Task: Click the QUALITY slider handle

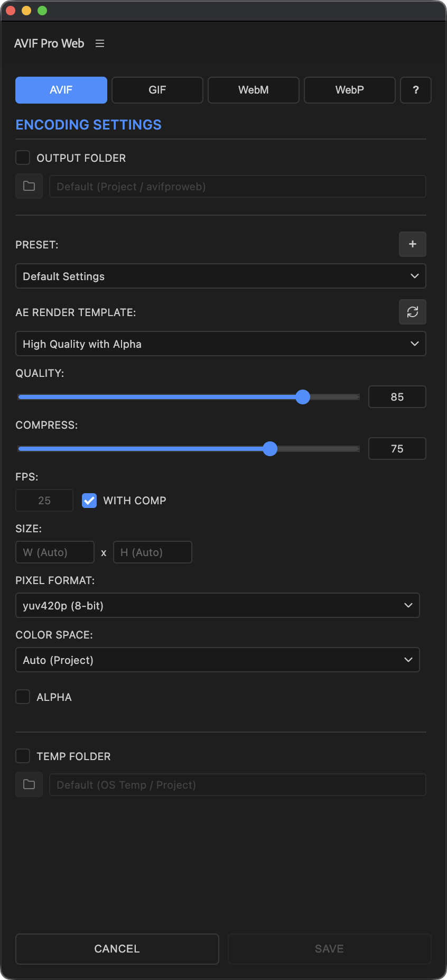Action: [x=303, y=397]
